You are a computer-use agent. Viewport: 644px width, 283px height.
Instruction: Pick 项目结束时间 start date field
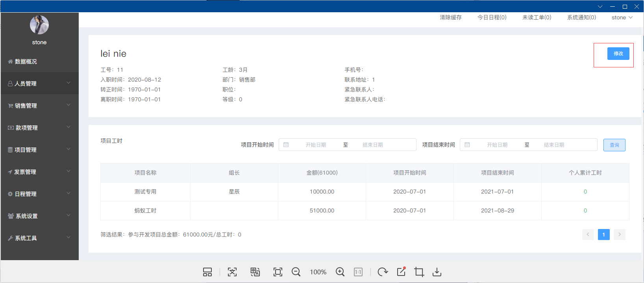point(497,145)
